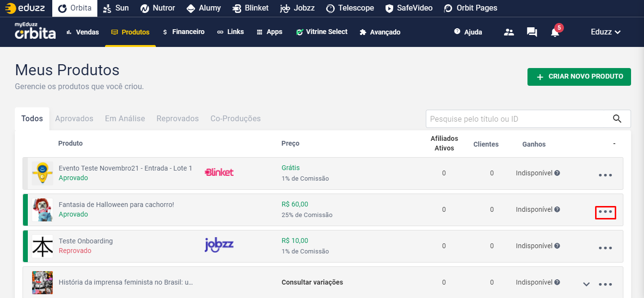This screenshot has height=298, width=644.
Task: Click the História da imprensa feminista thumbnail
Action: point(42,283)
